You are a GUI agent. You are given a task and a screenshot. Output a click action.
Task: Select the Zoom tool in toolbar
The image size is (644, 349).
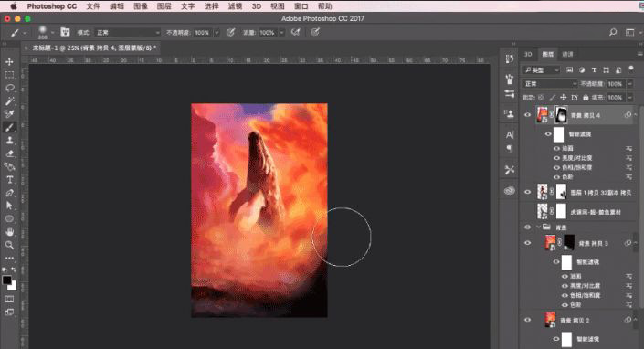pos(9,245)
